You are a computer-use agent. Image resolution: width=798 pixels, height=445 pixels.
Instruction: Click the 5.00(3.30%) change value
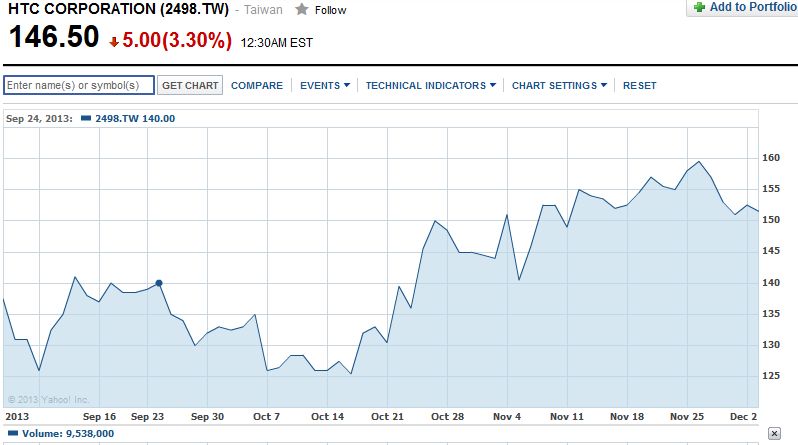(177, 40)
